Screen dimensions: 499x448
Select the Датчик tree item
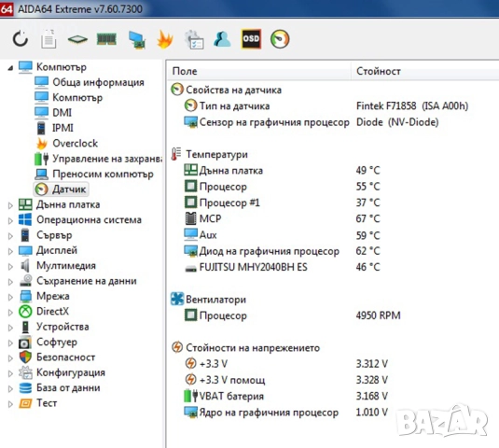coord(61,189)
